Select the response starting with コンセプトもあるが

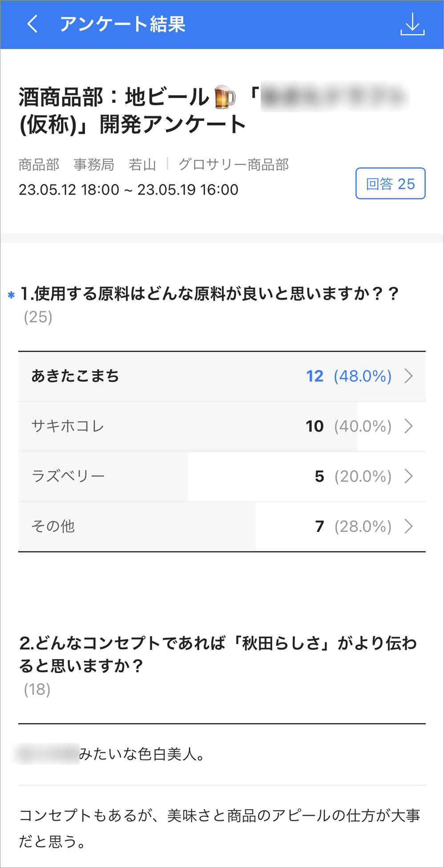219,828
